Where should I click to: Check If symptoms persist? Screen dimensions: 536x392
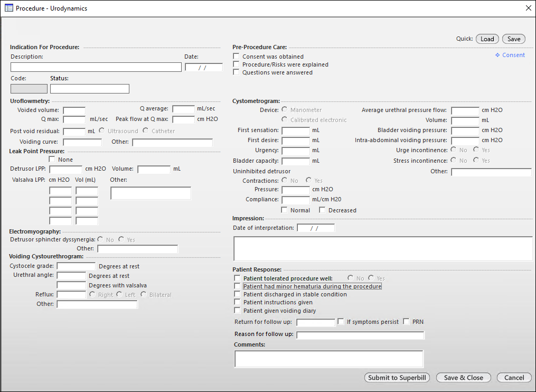click(341, 322)
